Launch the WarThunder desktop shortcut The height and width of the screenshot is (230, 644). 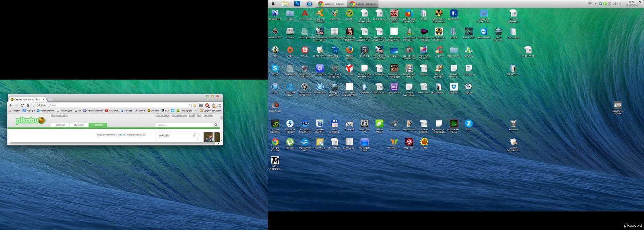[x=275, y=33]
